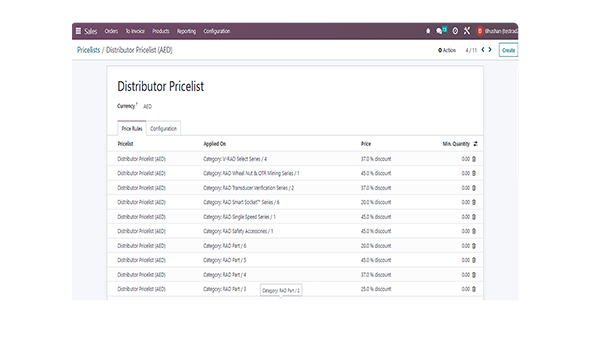Open the Action dropdown
The width and height of the screenshot is (590, 360).
(447, 50)
